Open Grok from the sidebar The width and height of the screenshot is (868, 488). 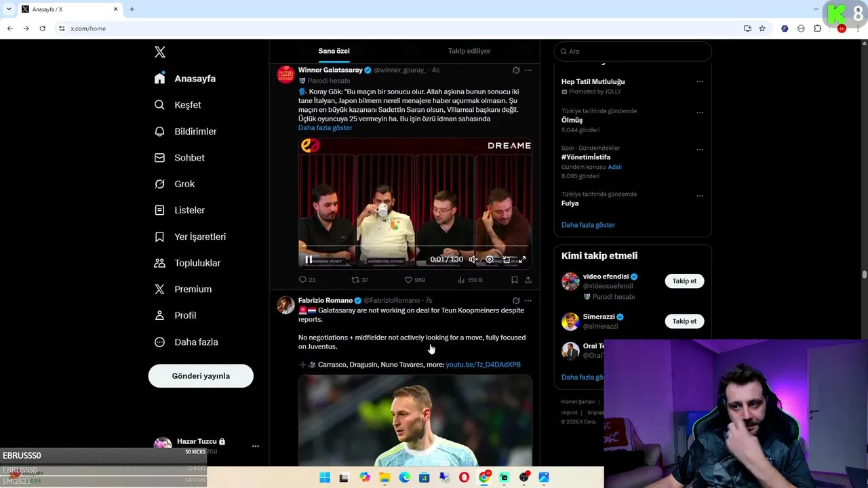(x=174, y=184)
